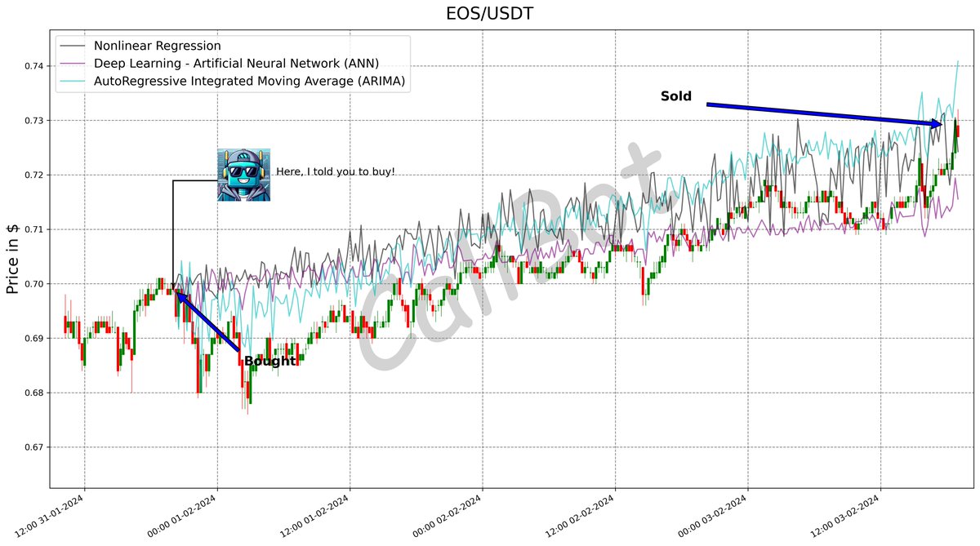
Task: Click the 0.67 y-axis tick label
Action: [x=33, y=447]
